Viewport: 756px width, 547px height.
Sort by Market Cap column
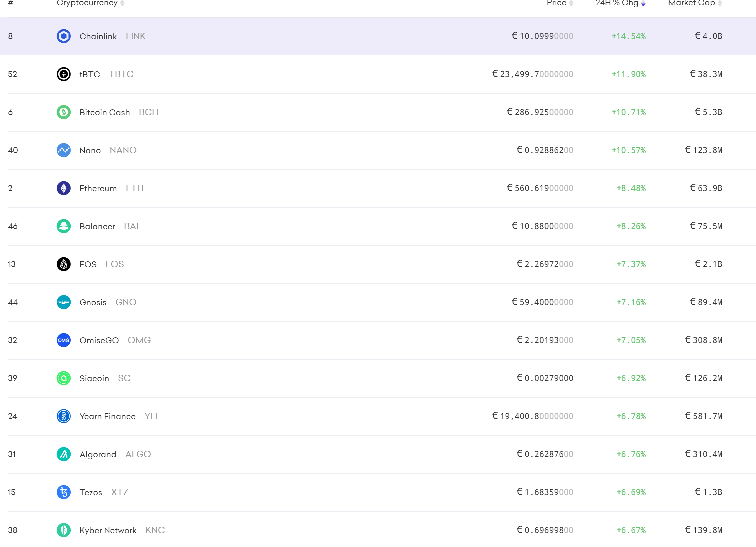pos(695,3)
